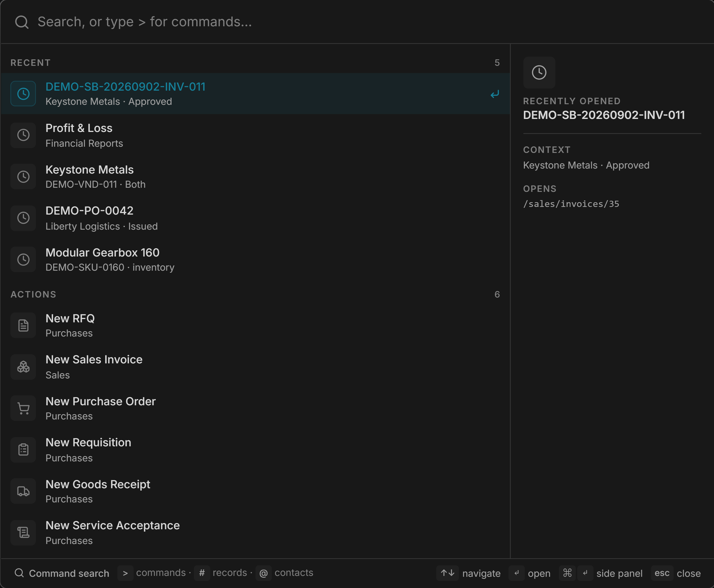The height and width of the screenshot is (588, 714).
Task: Click the preview panel title DEMO-SB-20260902-INV-011
Action: click(604, 115)
